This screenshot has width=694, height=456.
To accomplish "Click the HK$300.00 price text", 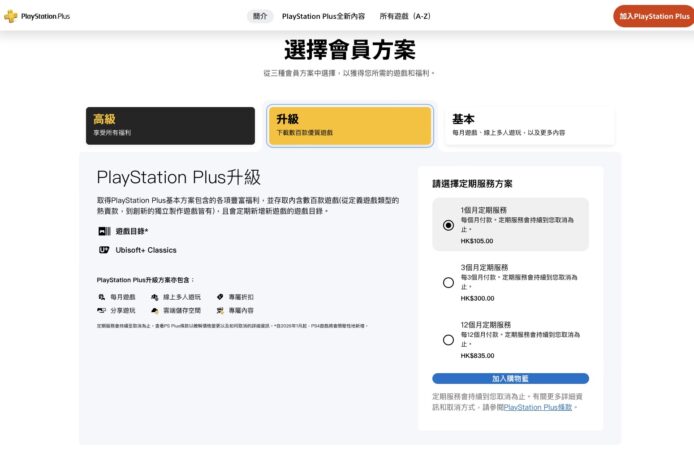I will coord(477,298).
